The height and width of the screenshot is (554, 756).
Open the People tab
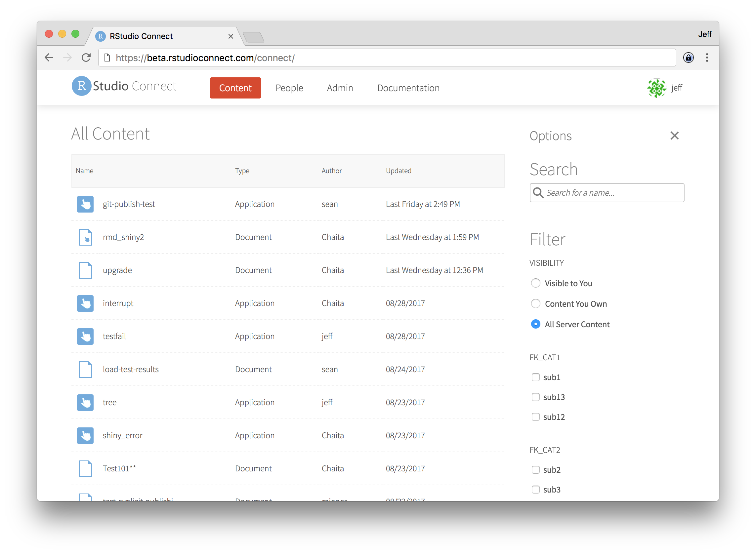point(289,88)
